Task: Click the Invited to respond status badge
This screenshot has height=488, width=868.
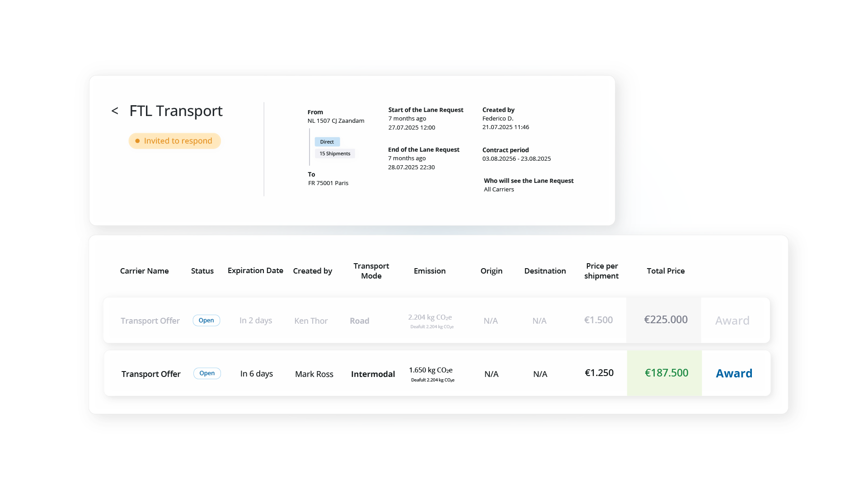Action: [174, 140]
